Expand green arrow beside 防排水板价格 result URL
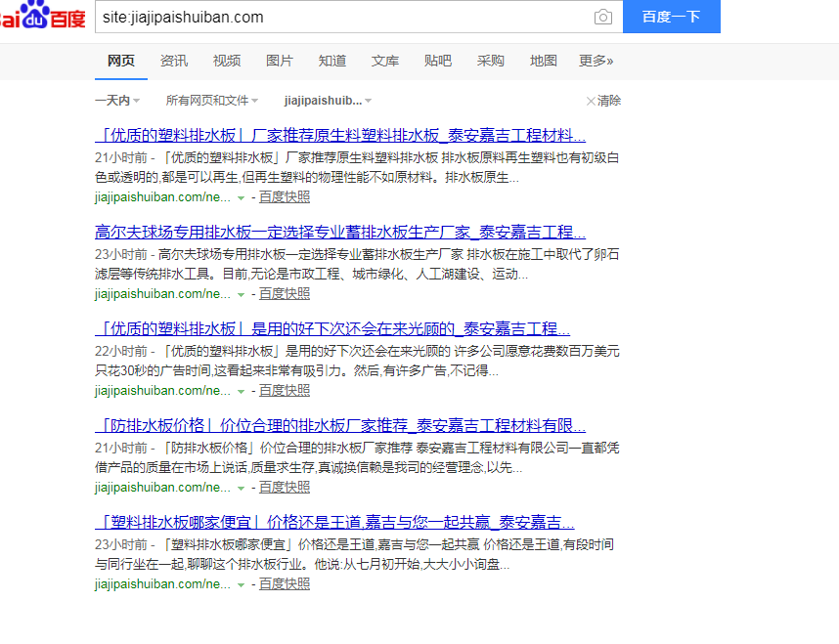Image resolution: width=839 pixels, height=644 pixels. click(x=242, y=489)
